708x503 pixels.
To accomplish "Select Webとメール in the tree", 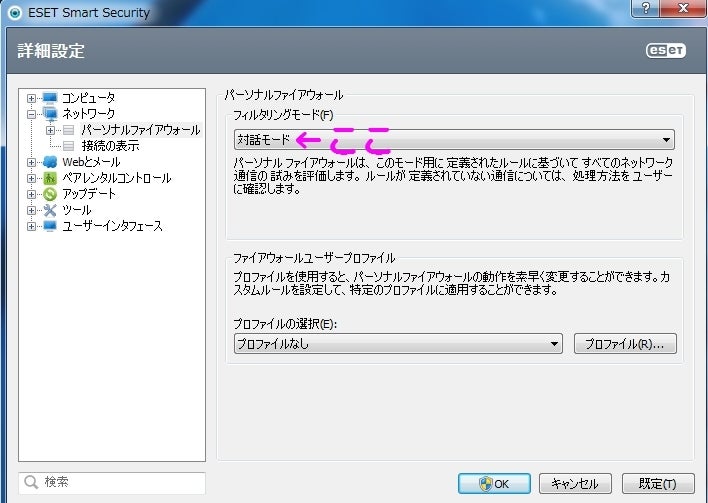I will click(x=91, y=162).
